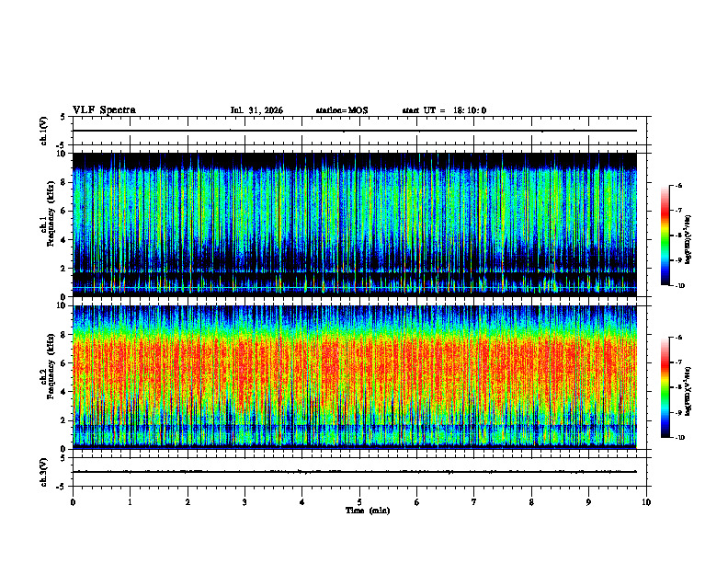Click the time axis tick label "7"
This screenshot has height=563, width=728.
click(x=474, y=502)
